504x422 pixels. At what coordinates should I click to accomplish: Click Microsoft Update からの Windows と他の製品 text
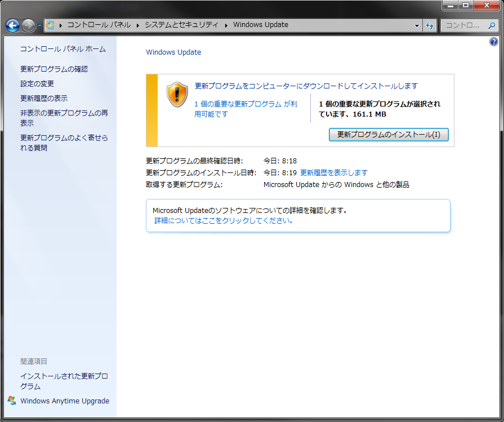point(336,185)
